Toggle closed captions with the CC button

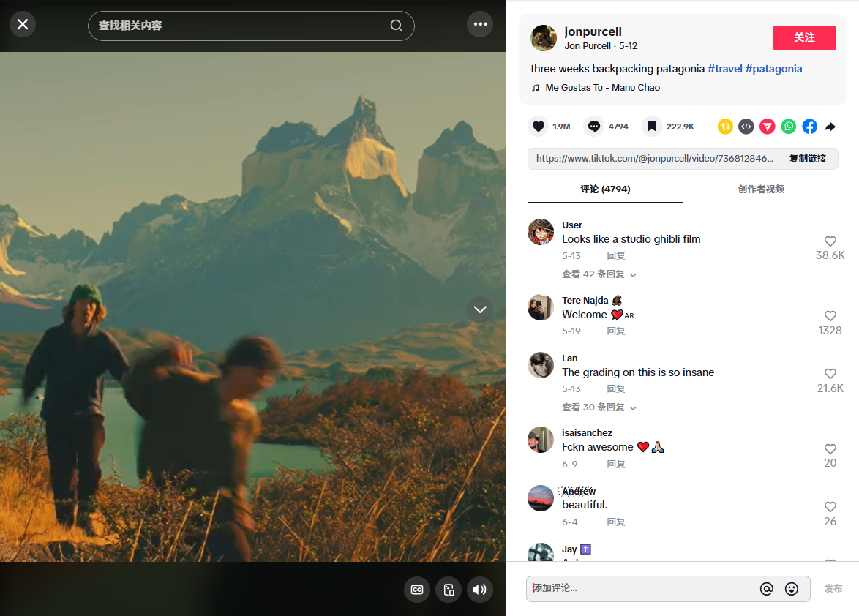point(417,590)
